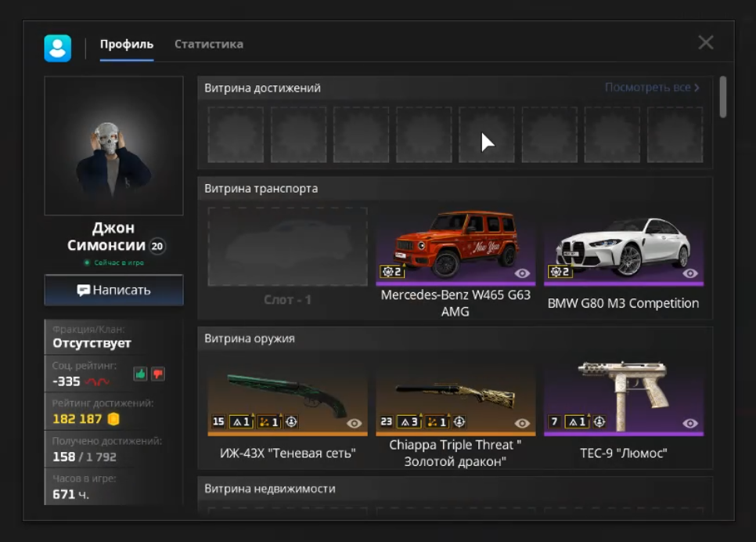
Task: Click crosshair icon on ИЖ-43Х weapon card
Action: pyautogui.click(x=291, y=422)
